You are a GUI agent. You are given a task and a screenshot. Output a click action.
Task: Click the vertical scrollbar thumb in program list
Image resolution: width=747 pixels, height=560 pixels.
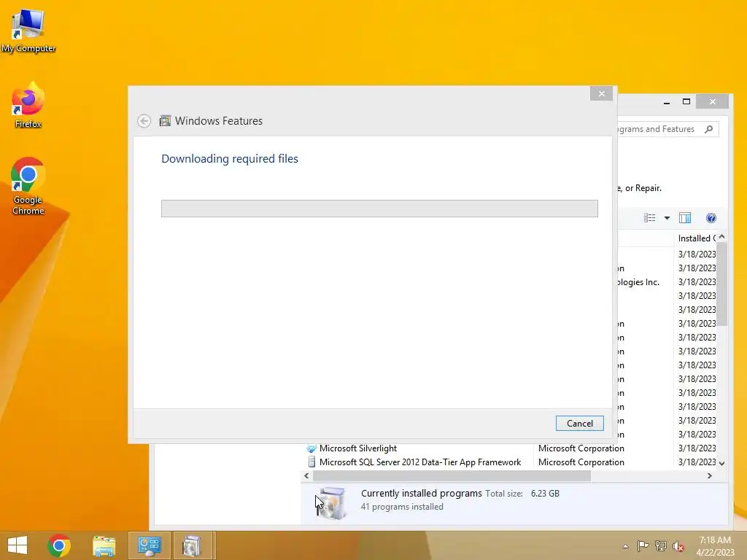[x=721, y=284]
